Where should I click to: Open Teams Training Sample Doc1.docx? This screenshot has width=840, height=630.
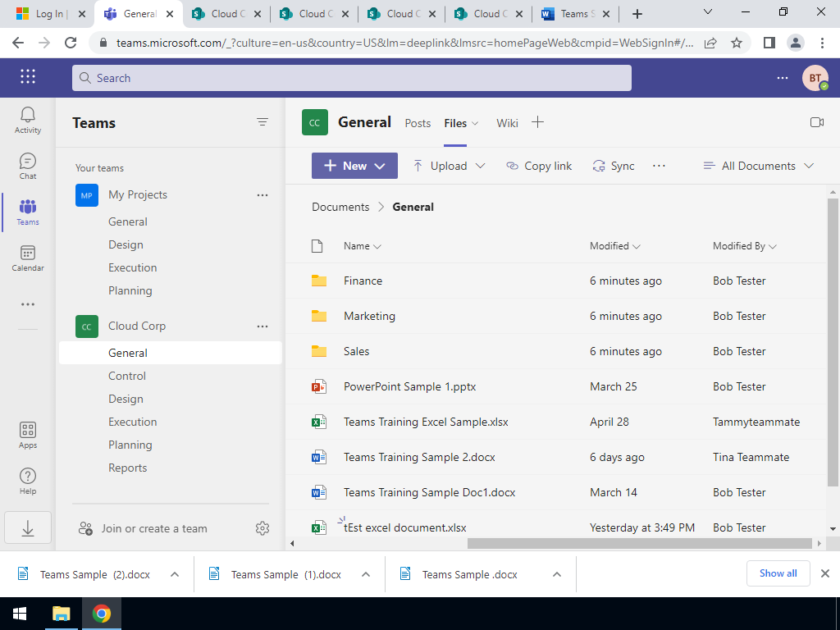click(x=429, y=492)
